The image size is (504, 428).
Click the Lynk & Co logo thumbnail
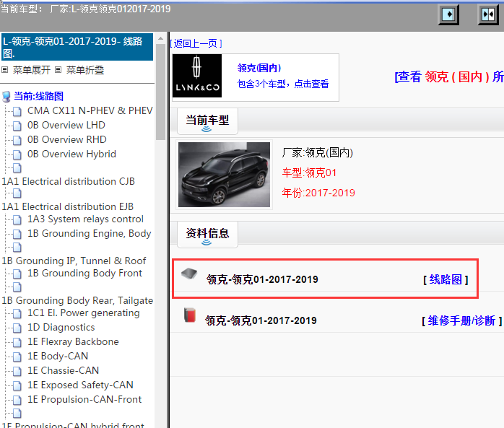(197, 76)
